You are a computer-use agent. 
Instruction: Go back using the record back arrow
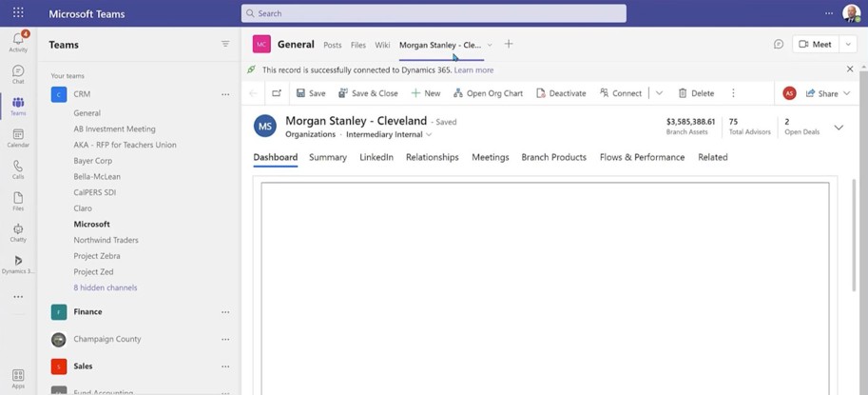pos(253,93)
